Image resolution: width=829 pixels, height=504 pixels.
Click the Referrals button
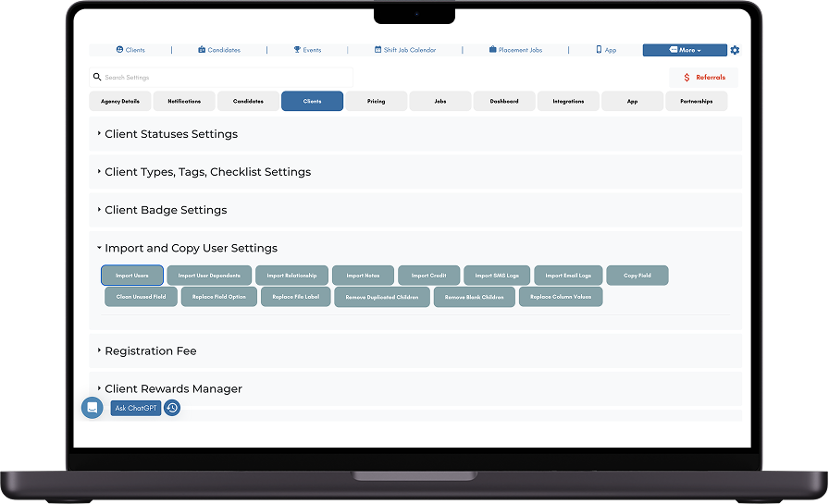(x=704, y=78)
